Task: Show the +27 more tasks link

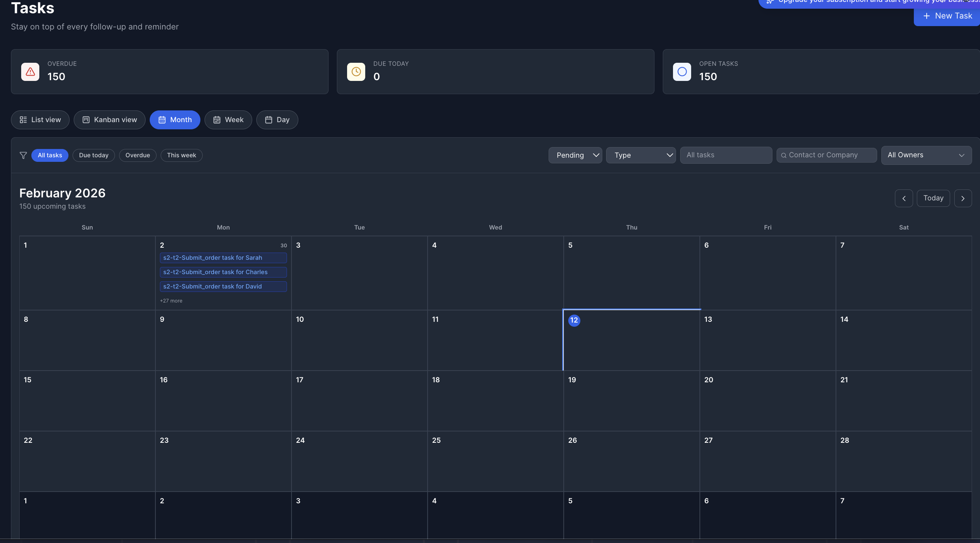Action: pos(171,301)
